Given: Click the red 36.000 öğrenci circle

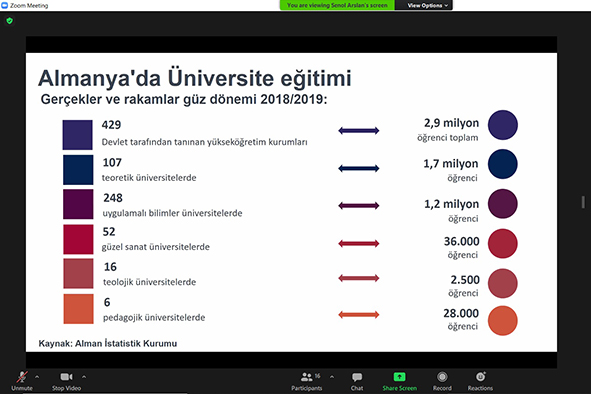Looking at the screenshot, I should 502,243.
